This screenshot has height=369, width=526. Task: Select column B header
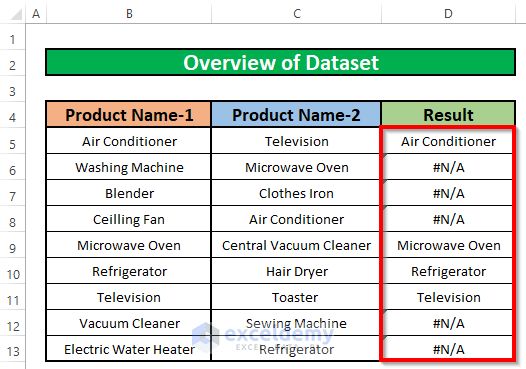pos(129,13)
